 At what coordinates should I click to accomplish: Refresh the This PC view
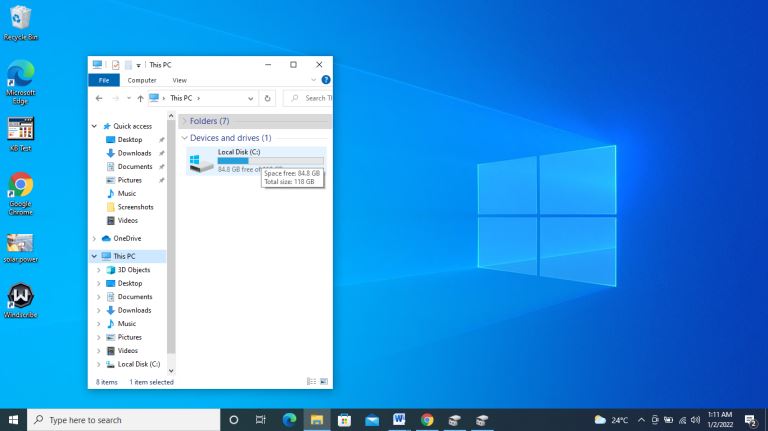pos(267,98)
